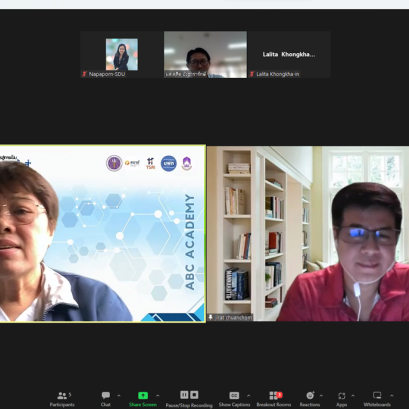Select the video of man in red shirt

pos(308,234)
